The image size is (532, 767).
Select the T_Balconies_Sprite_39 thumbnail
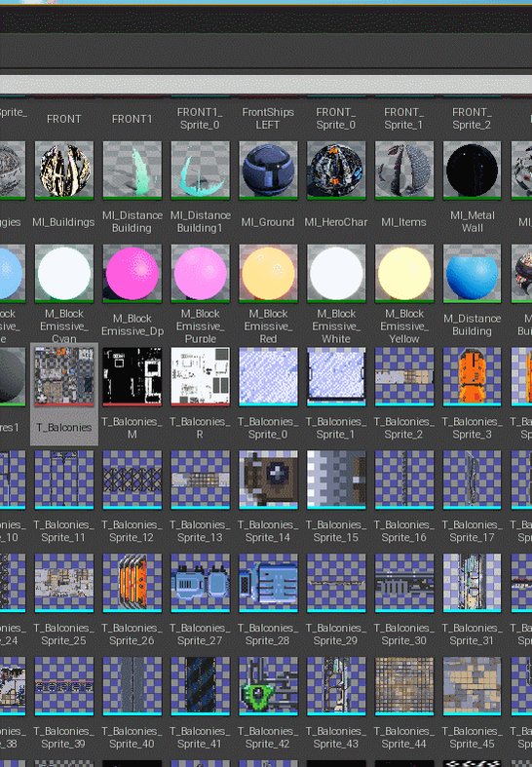[x=64, y=686]
